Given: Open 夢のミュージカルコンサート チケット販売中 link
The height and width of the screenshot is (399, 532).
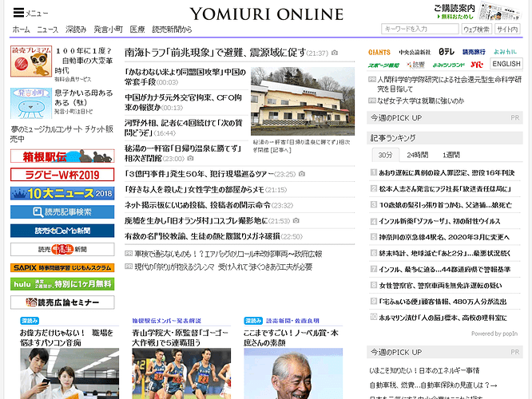Looking at the screenshot, I should pos(62,134).
